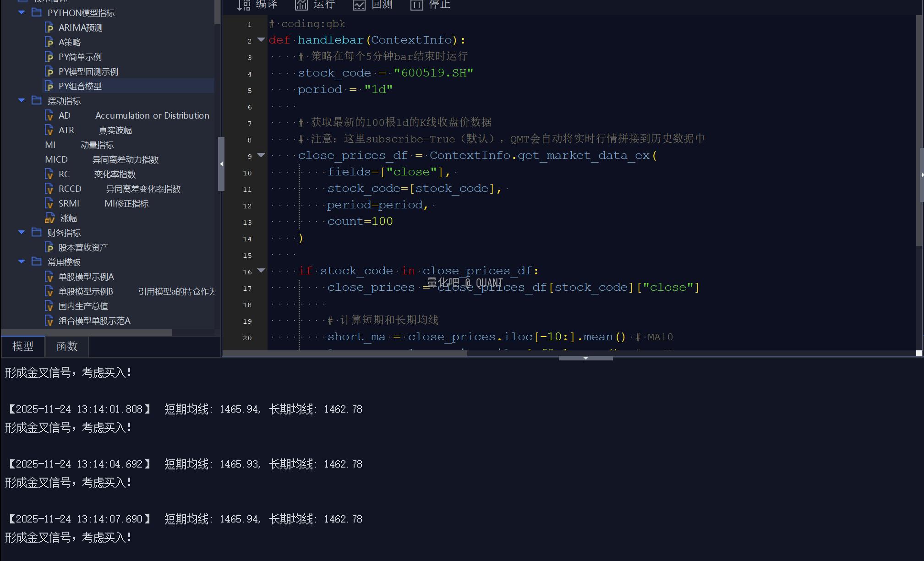Fold the if block at line 16

(261, 271)
